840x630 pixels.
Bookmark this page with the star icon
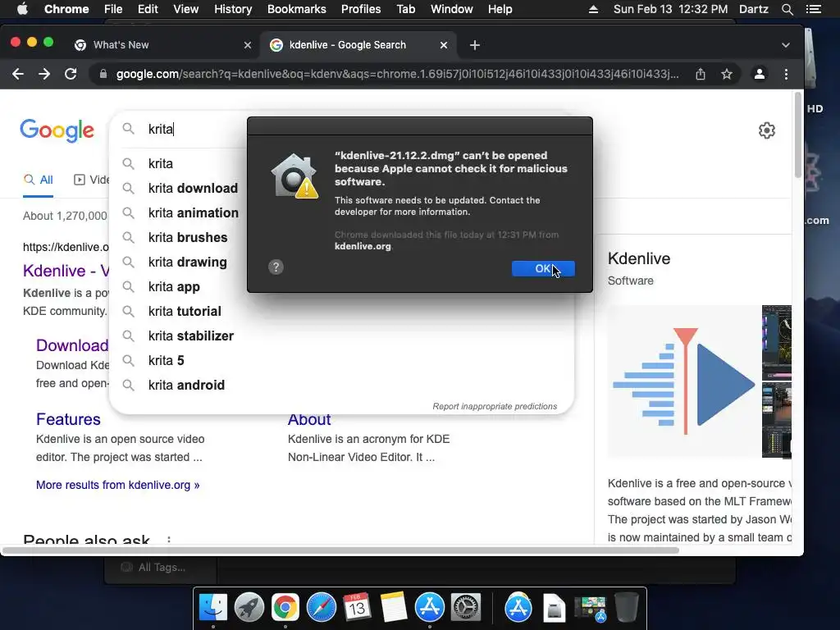tap(727, 74)
